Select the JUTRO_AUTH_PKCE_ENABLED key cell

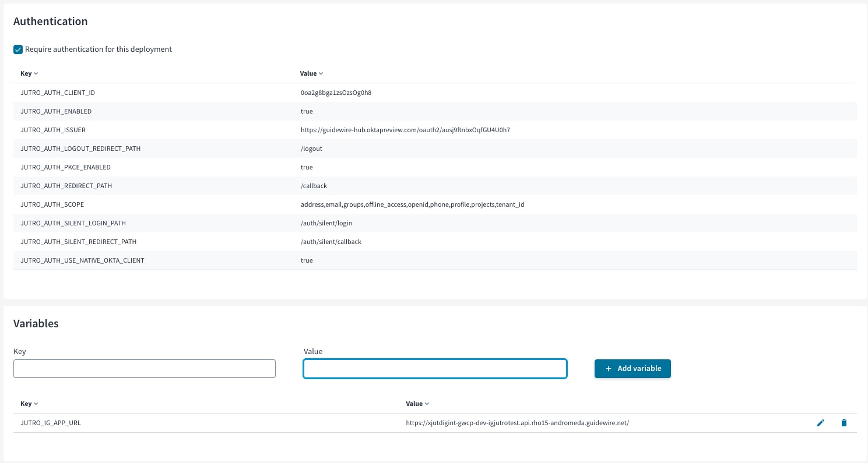(x=65, y=167)
